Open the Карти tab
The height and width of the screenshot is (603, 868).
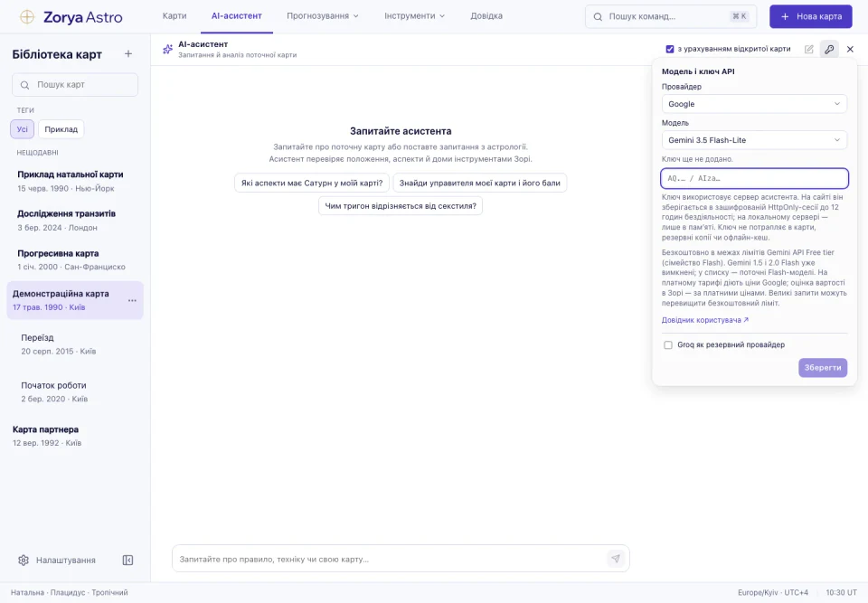(175, 16)
